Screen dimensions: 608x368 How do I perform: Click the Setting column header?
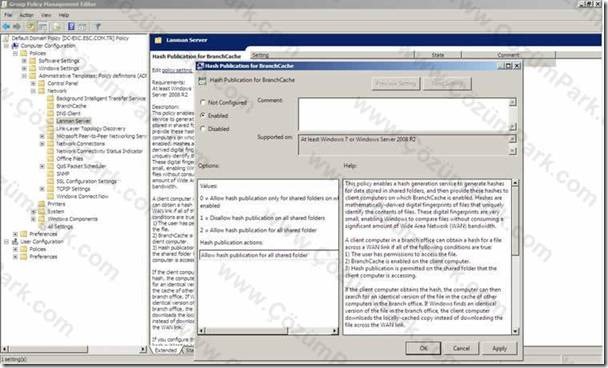point(333,55)
